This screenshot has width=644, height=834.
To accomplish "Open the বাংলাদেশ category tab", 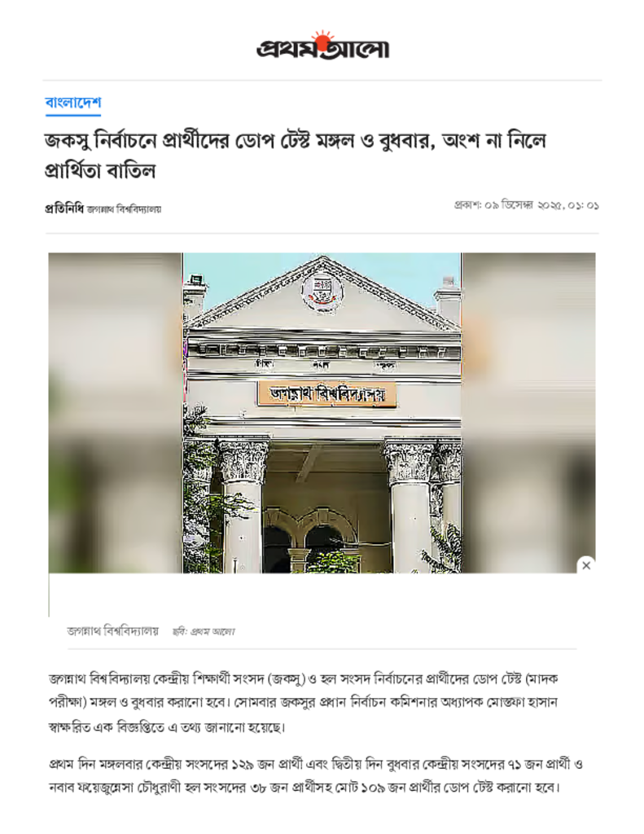I will point(72,103).
